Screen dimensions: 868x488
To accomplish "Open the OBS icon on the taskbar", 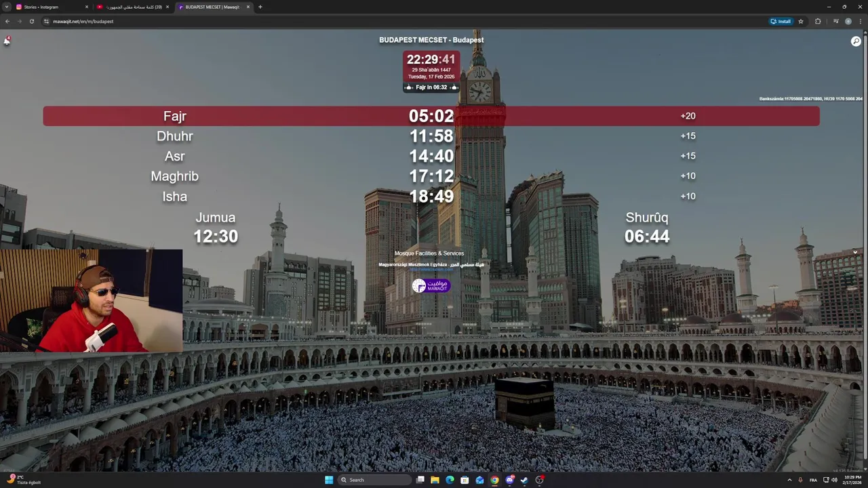I will click(x=539, y=480).
